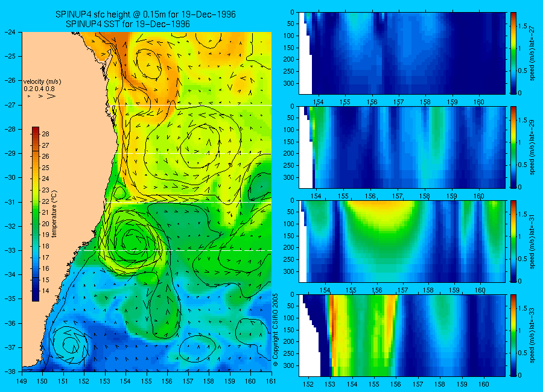Click the '0.2 0.4 0.8' velocity legend values
Screen dimensions: 543x392
click(x=39, y=89)
